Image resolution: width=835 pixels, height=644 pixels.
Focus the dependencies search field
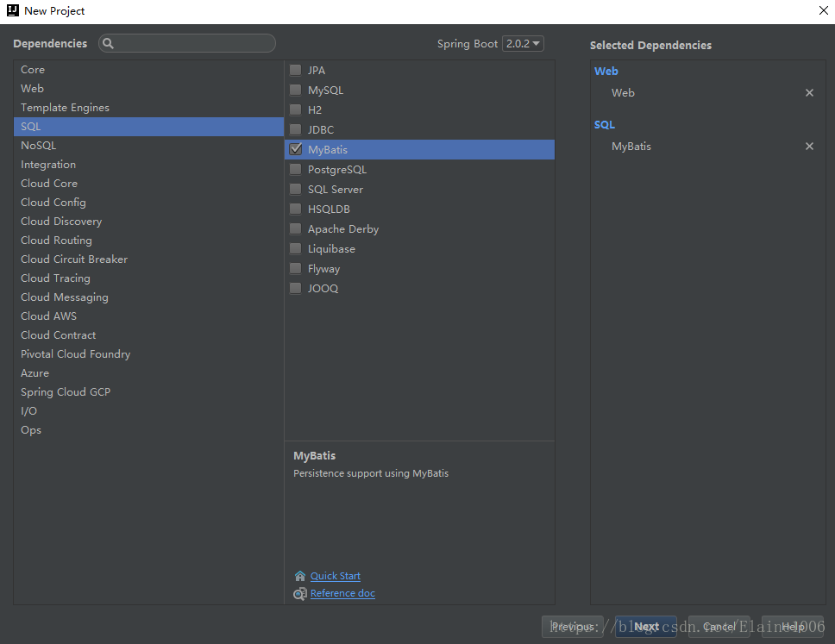click(187, 44)
